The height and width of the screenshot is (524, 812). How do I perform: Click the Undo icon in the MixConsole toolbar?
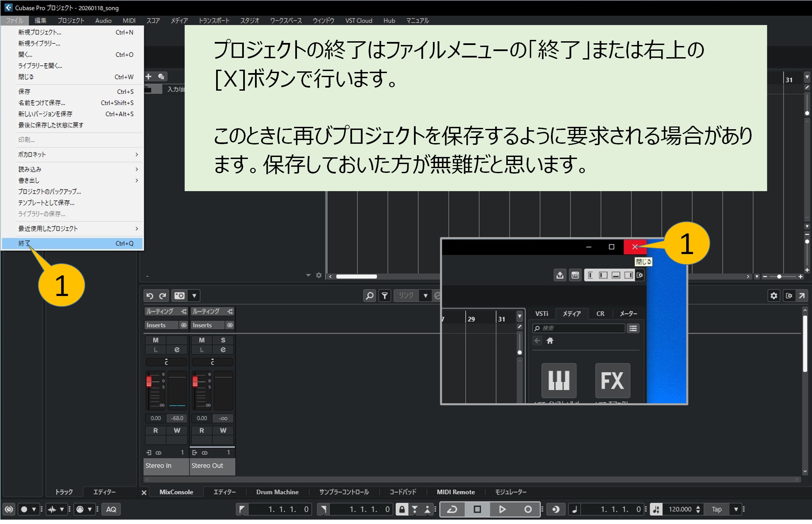(150, 295)
